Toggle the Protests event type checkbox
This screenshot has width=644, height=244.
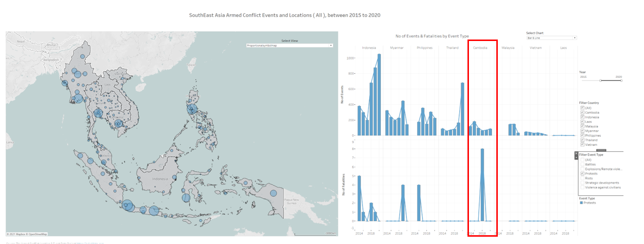tap(582, 174)
